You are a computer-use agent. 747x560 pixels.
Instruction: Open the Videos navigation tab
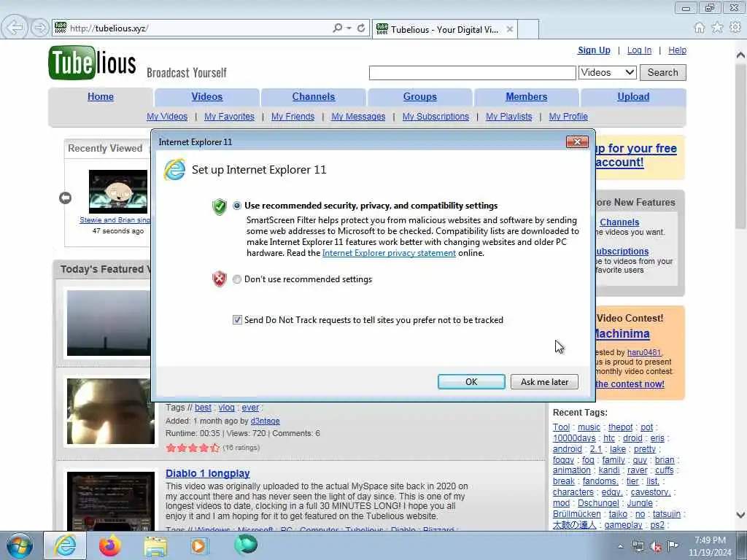point(206,97)
